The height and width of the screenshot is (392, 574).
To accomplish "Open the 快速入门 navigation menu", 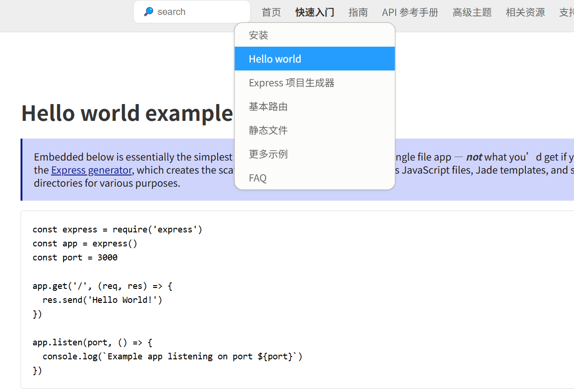I will [x=315, y=12].
